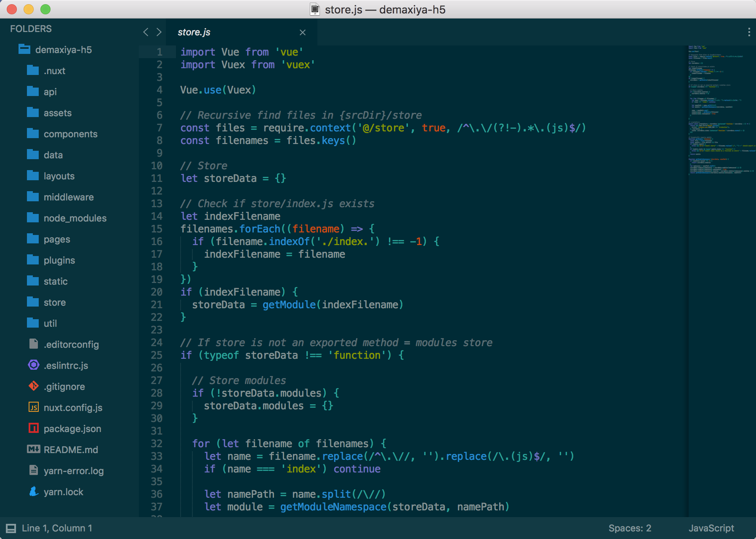Open yarn-error.log from the sidebar
This screenshot has height=539, width=756.
pyautogui.click(x=73, y=471)
